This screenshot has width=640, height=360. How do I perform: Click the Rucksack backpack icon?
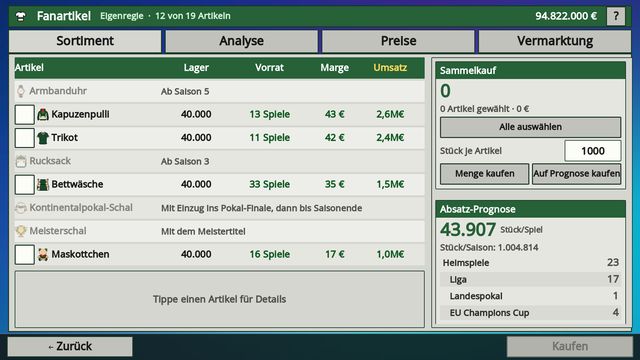coord(21,161)
